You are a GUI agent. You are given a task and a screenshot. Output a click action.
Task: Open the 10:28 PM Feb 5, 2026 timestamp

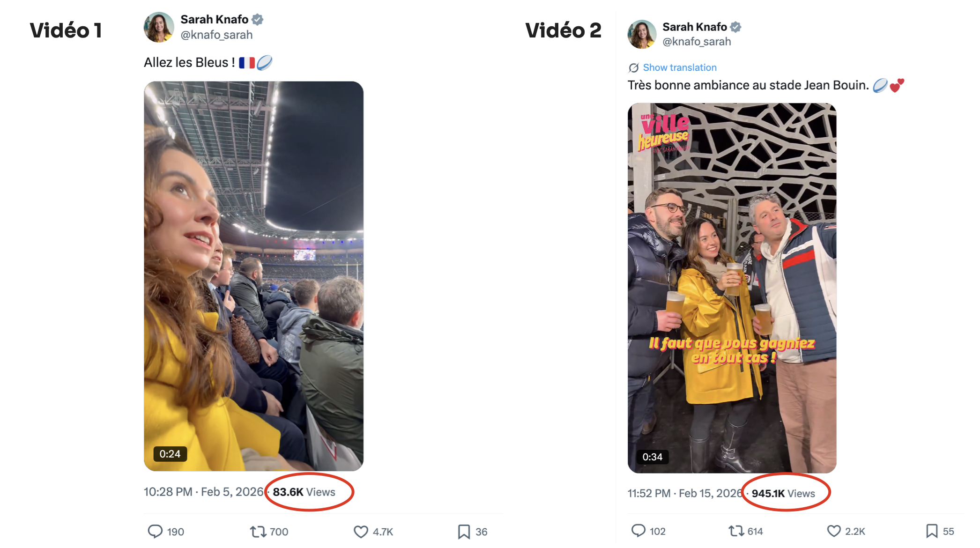[x=203, y=492]
